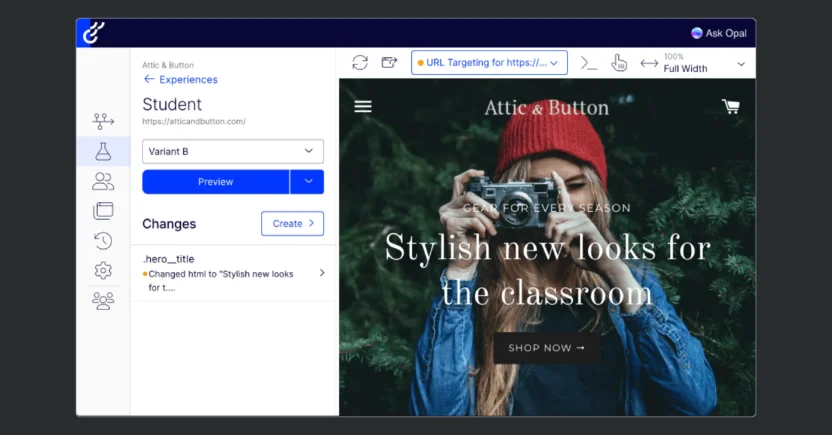Go back to Experiences
832x435 pixels.
click(181, 80)
